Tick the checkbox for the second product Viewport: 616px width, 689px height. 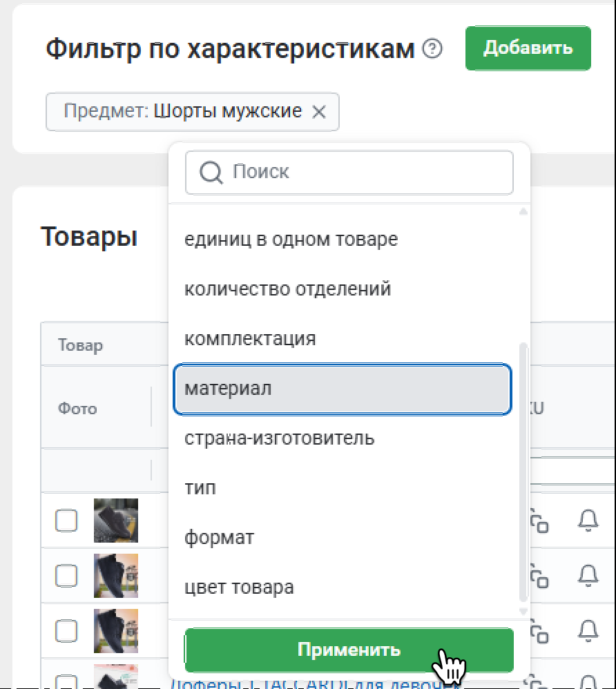(x=66, y=575)
